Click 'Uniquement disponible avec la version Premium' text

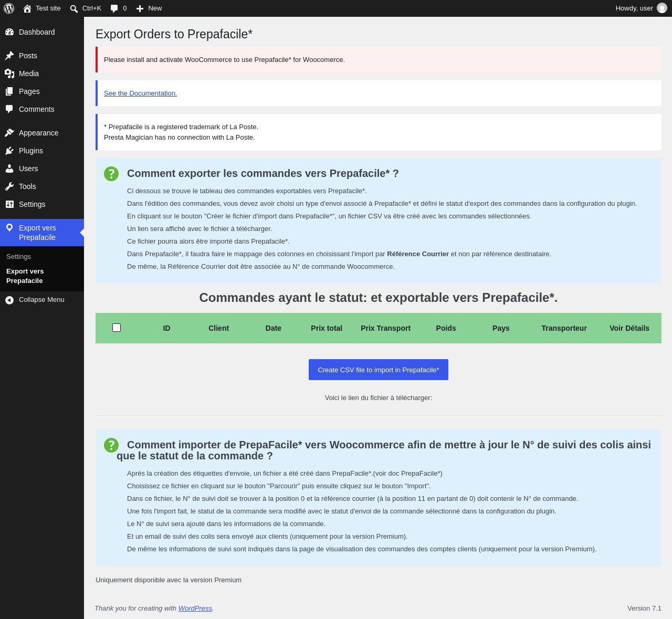(x=169, y=580)
